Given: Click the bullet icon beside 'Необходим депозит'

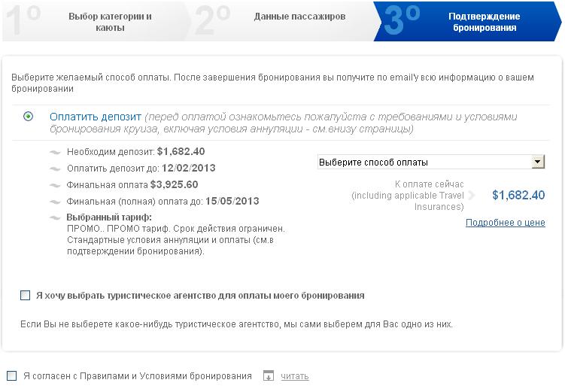Looking at the screenshot, I should pyautogui.click(x=55, y=153).
